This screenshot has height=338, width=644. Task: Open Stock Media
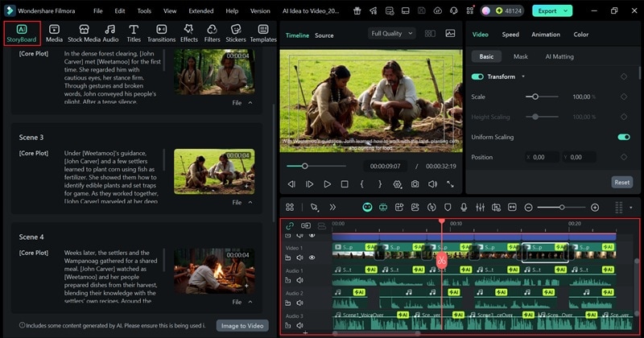click(84, 33)
